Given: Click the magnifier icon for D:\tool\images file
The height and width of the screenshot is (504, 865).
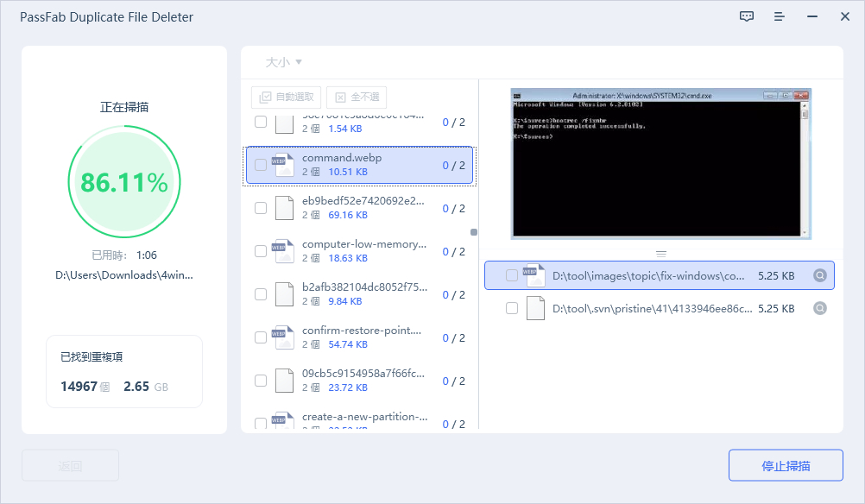Looking at the screenshot, I should [x=820, y=276].
